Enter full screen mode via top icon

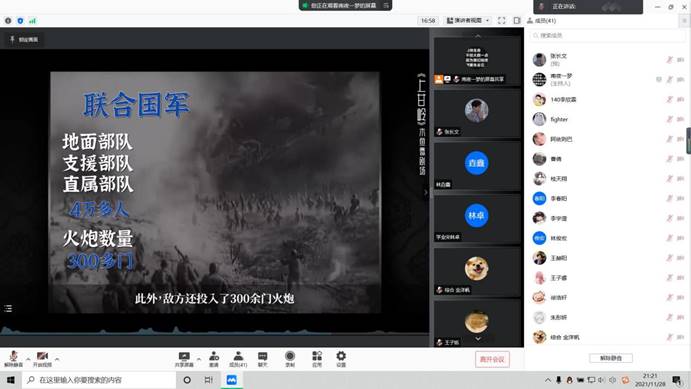click(x=502, y=21)
